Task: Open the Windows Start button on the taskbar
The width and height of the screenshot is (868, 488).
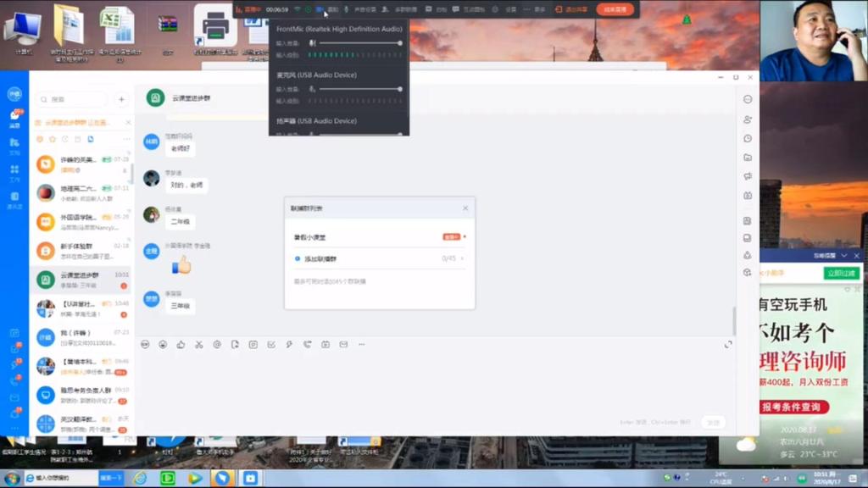Action: 12,478
